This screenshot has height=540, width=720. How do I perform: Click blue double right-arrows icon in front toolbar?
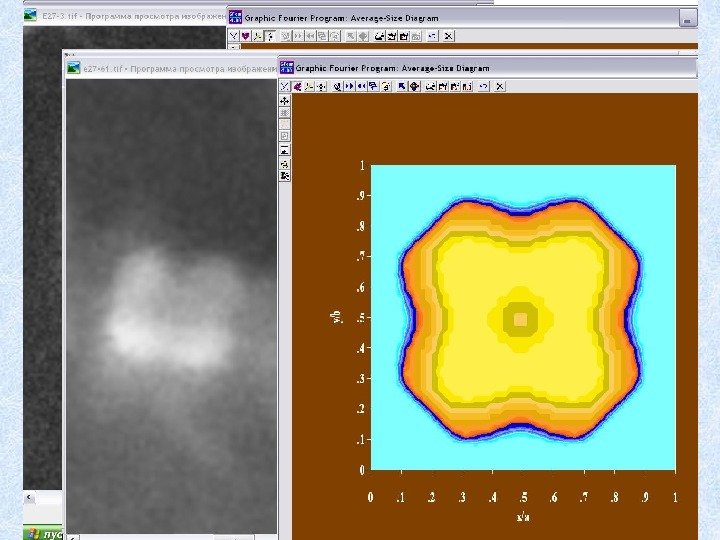pos(349,86)
